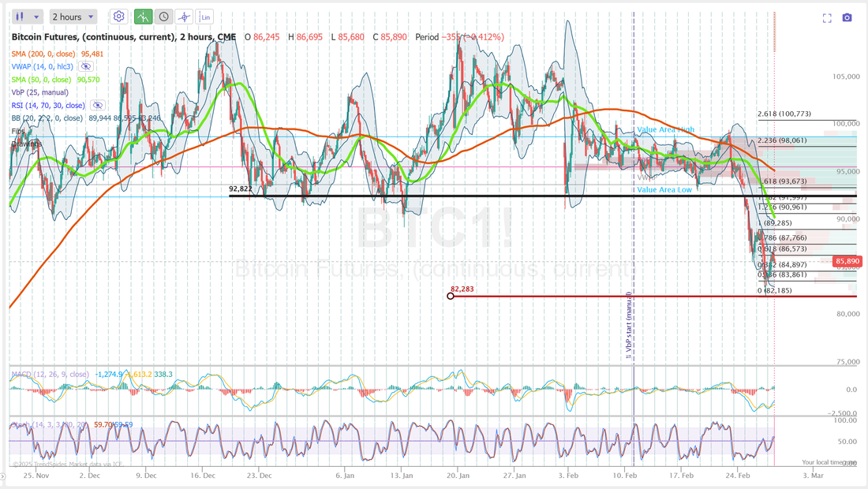This screenshot has height=489, width=868.
Task: Click the 6. Jan date on time axis
Action: pyautogui.click(x=346, y=475)
